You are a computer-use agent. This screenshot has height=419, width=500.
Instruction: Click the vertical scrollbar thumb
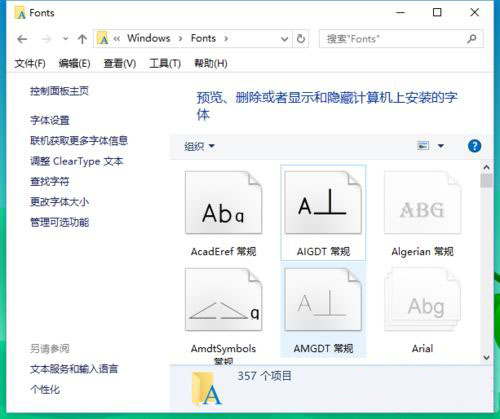point(486,180)
